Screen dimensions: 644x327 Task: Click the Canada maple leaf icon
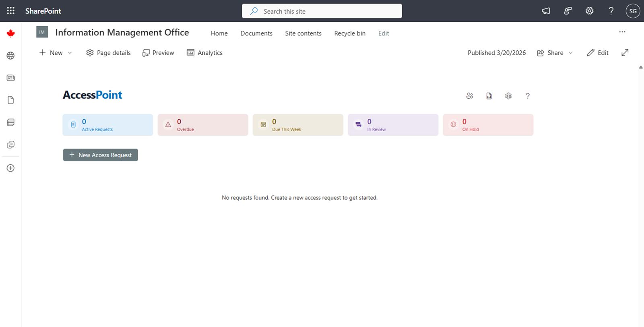(x=11, y=33)
